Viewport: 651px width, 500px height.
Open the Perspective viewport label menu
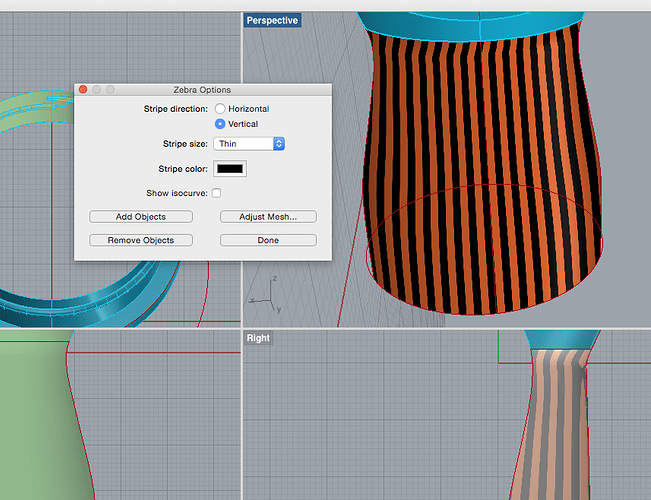272,20
